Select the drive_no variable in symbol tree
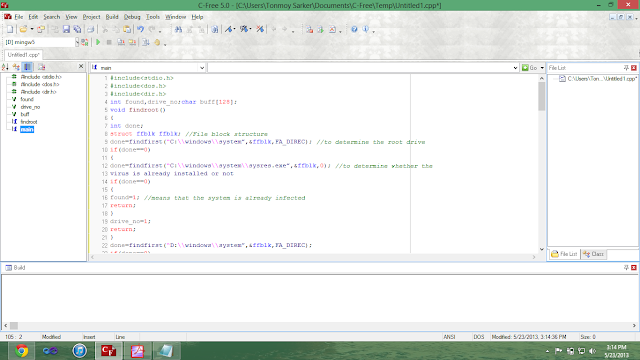 pyautogui.click(x=30, y=107)
